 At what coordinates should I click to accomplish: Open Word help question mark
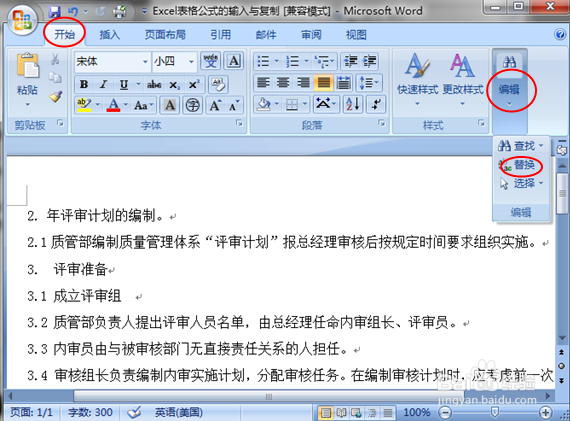pos(560,35)
